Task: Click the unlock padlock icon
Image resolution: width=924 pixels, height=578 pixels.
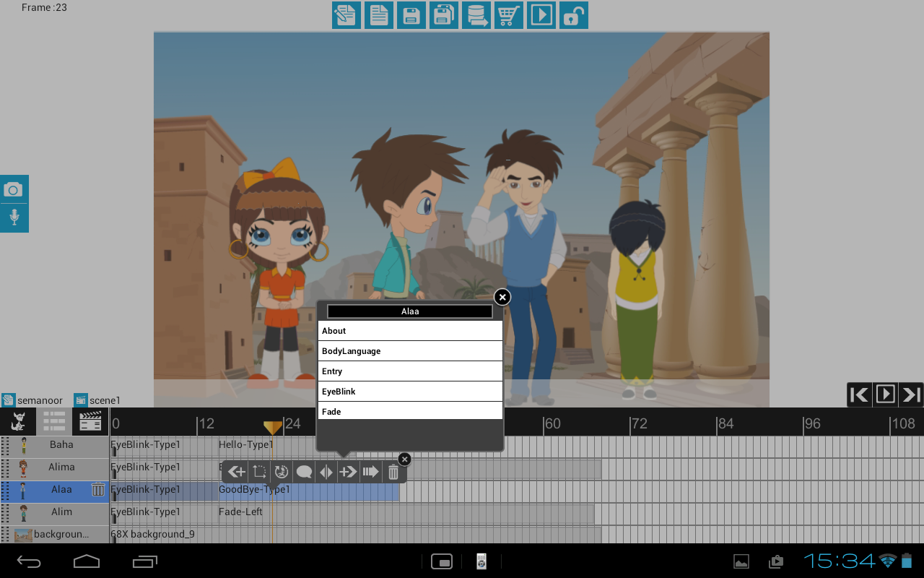Action: 574,15
